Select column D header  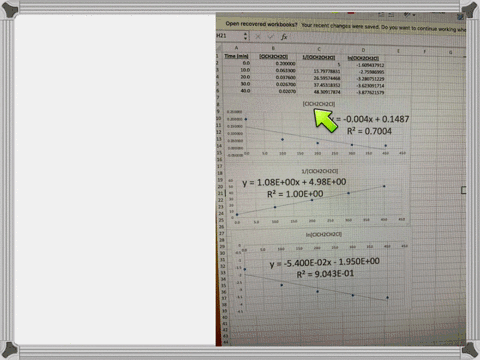tap(363, 50)
